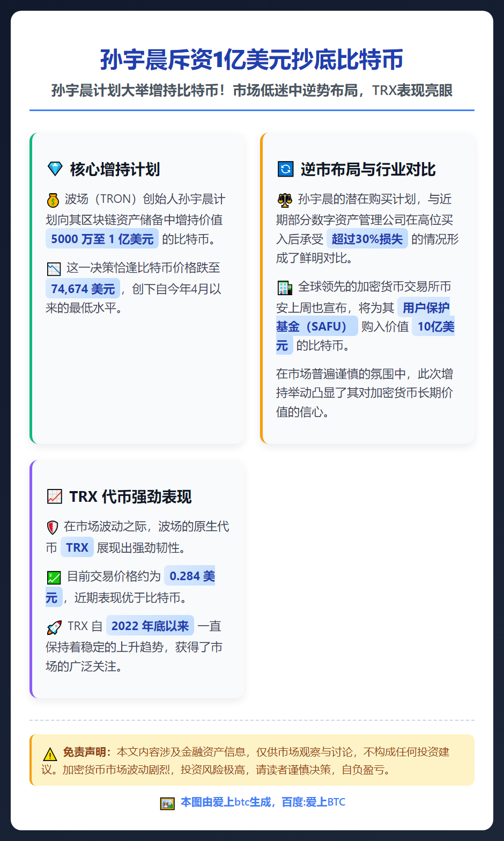Image resolution: width=504 pixels, height=841 pixels.
Task: Click the disclaimer text 投资风险极高
Action: pos(213,770)
